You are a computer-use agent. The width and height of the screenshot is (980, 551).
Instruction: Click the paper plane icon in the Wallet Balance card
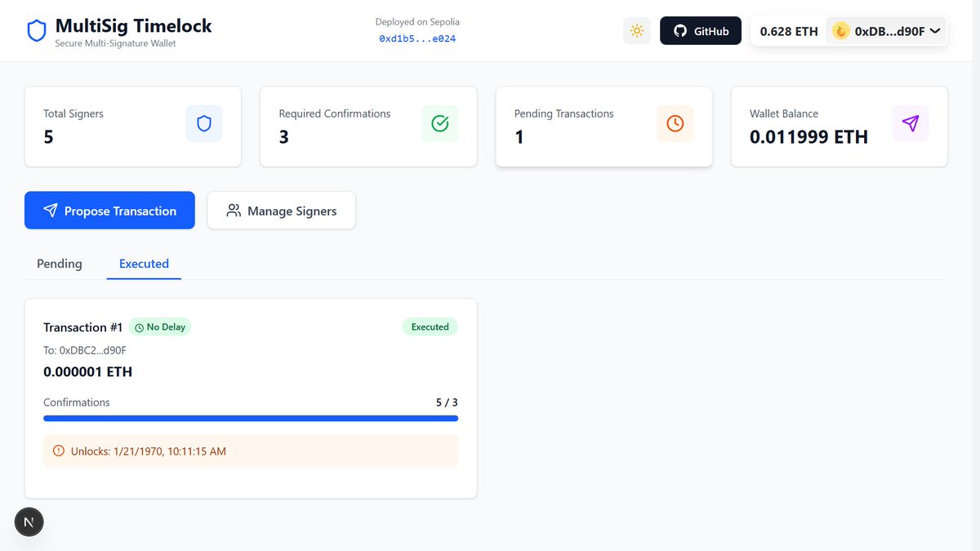tap(911, 123)
